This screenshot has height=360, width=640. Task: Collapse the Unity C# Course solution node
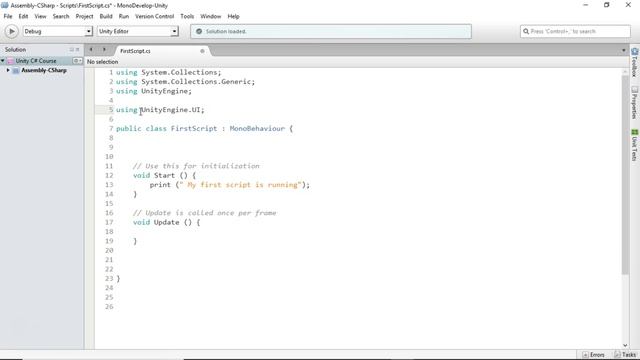click(3, 61)
